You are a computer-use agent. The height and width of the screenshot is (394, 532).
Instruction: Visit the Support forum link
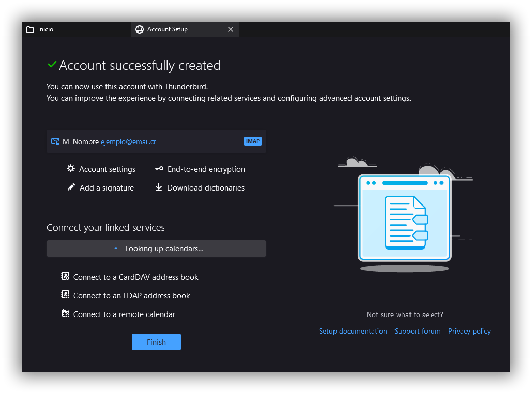click(417, 331)
